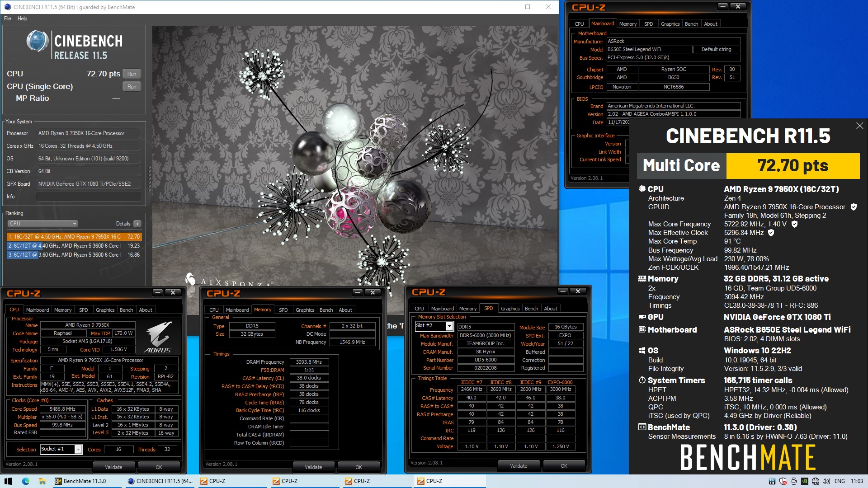868x488 pixels.
Task: Click the ENG language indicator
Action: [840, 481]
